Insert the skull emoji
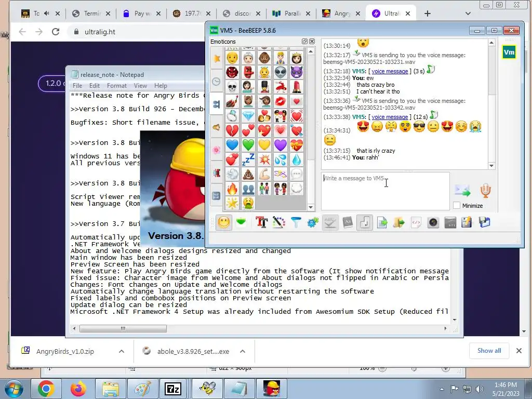This screenshot has height=399, width=532. [232, 87]
